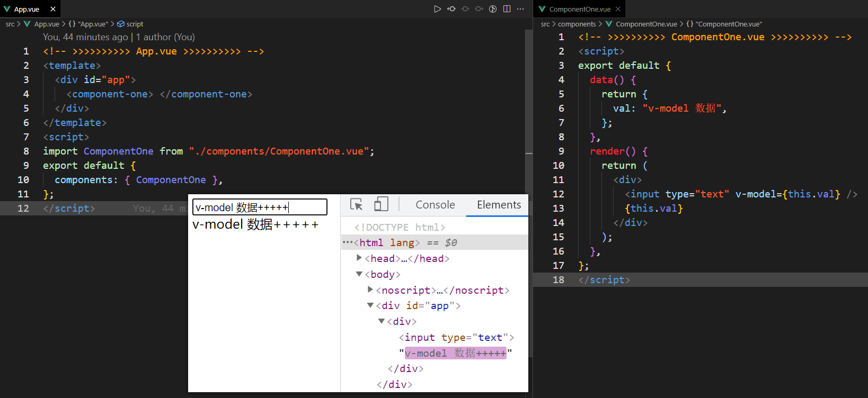This screenshot has width=868, height=398.
Task: Switch to the Elements tab in DevTools
Action: coord(499,205)
